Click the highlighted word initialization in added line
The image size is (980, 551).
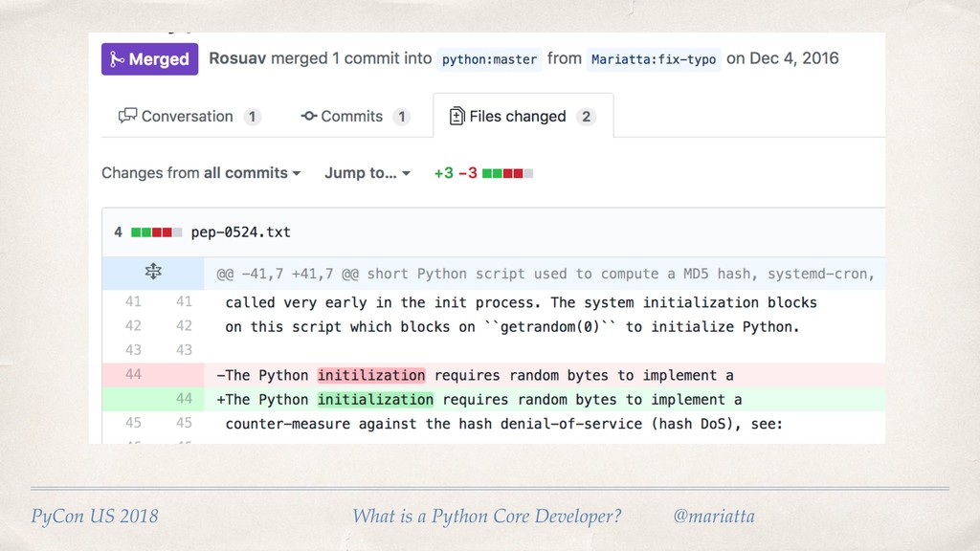[x=375, y=399]
